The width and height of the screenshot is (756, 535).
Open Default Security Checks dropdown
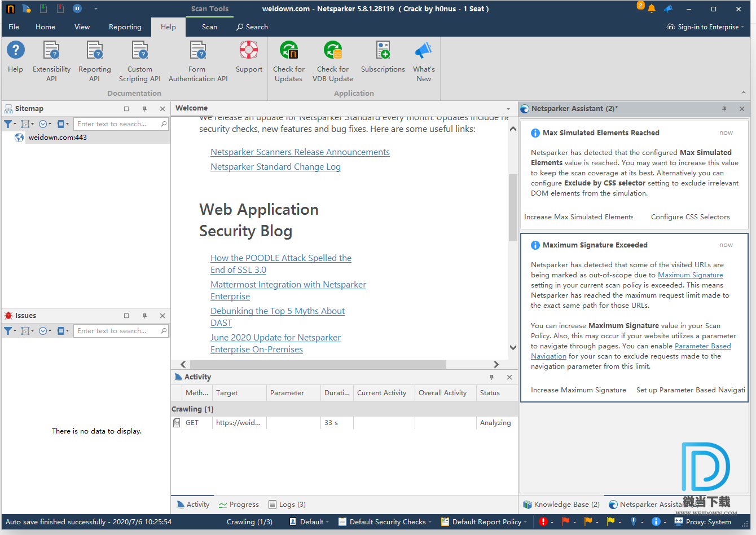tap(385, 522)
